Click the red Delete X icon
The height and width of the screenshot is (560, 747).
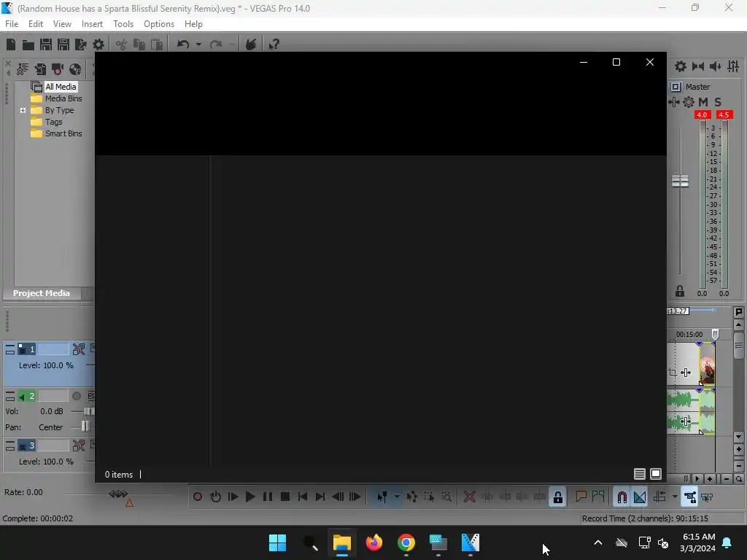[470, 497]
